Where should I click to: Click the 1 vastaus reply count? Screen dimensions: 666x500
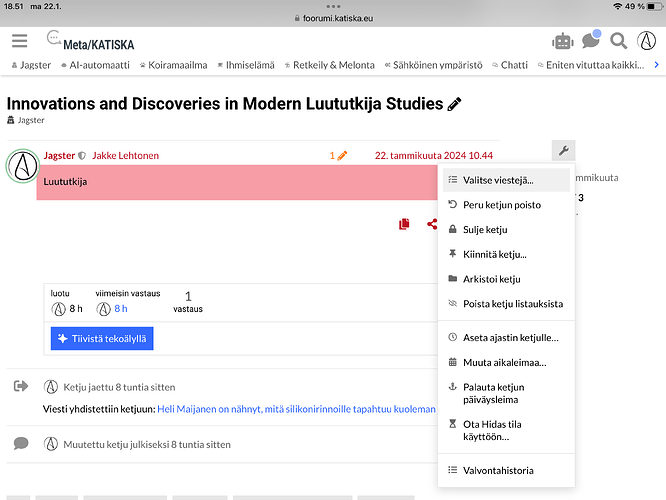click(x=188, y=302)
